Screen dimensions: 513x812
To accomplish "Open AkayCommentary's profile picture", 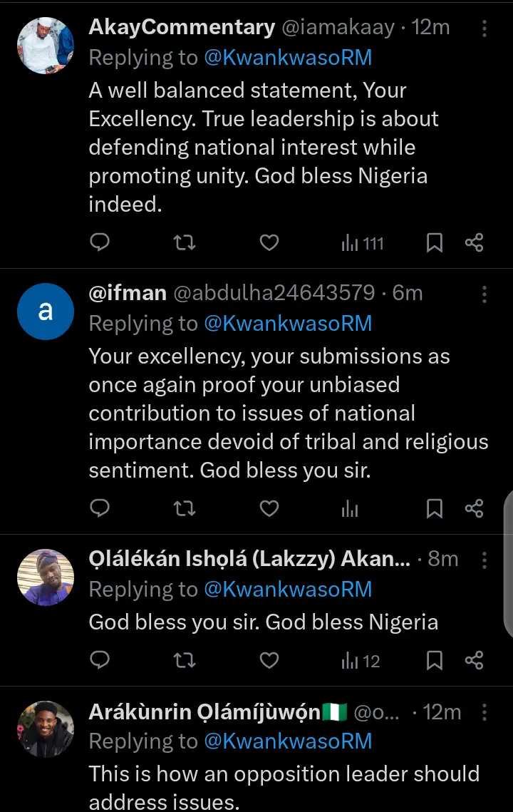I will [46, 46].
